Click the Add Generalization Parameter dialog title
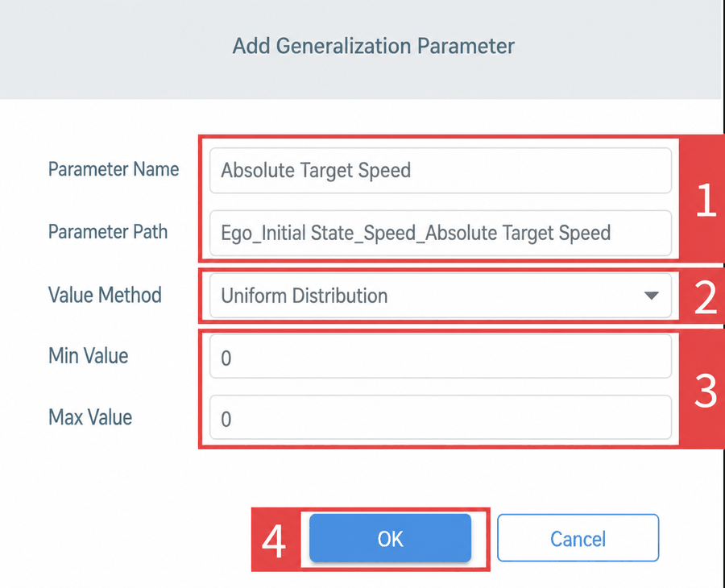This screenshot has width=725, height=588. [373, 46]
